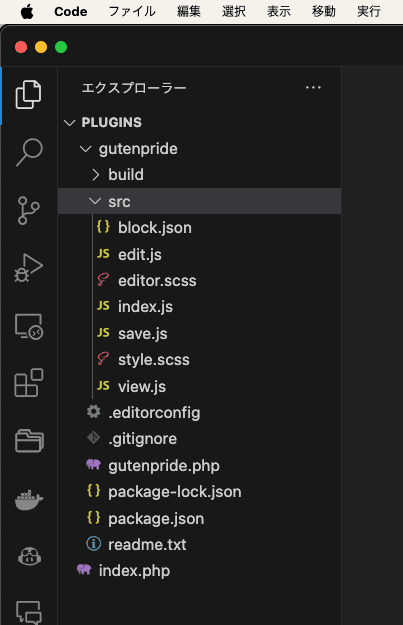403x625 pixels.
Task: Open the 表示 menu
Action: pyautogui.click(x=279, y=11)
